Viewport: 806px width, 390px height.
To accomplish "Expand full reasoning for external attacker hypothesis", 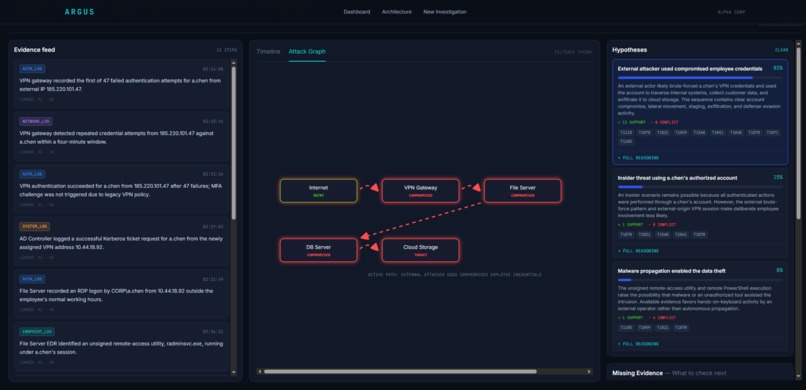I will click(638, 158).
